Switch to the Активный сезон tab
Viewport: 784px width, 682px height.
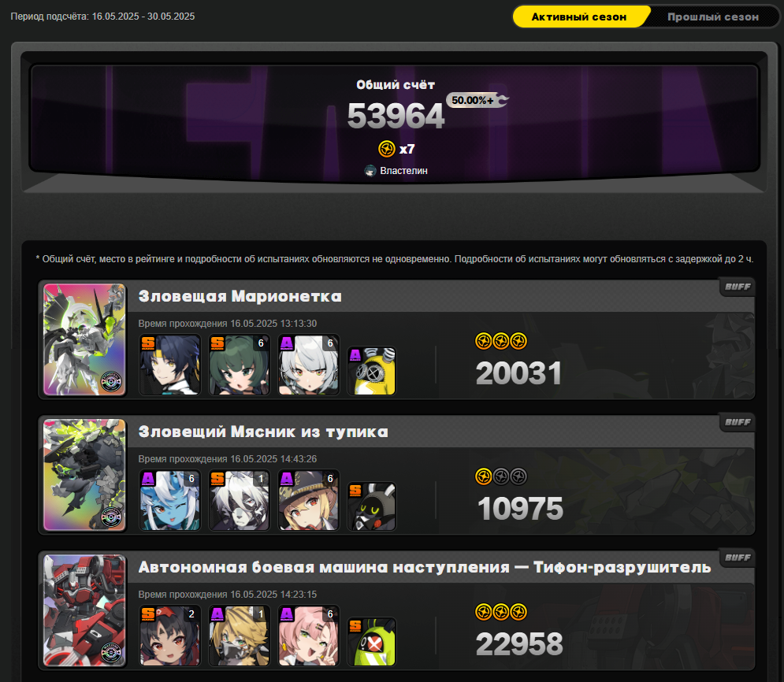click(580, 17)
